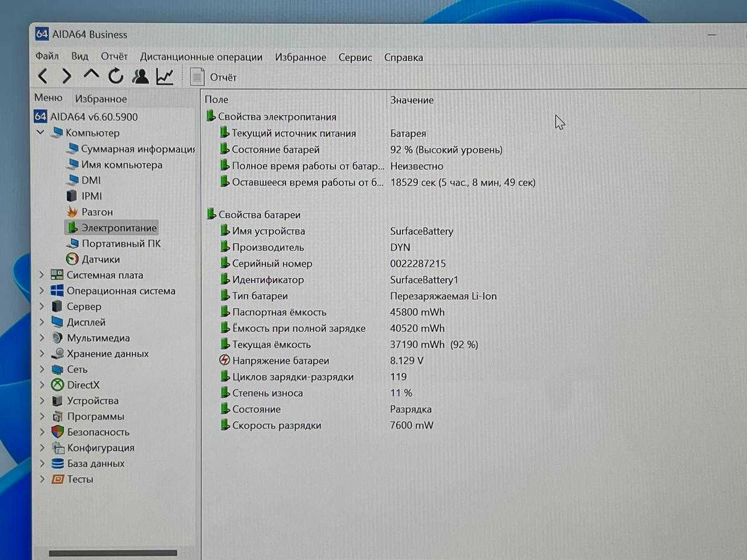This screenshot has height=560, width=747.
Task: Select Портативный ПК in the tree
Action: pyautogui.click(x=114, y=243)
